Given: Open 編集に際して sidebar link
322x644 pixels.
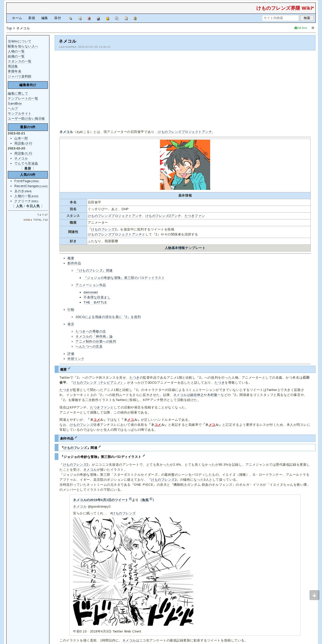Looking at the screenshot, I should [x=18, y=94].
